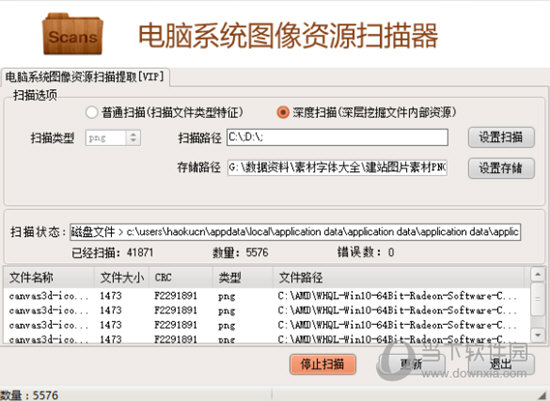Sort by 文件名称 column header

coord(49,278)
